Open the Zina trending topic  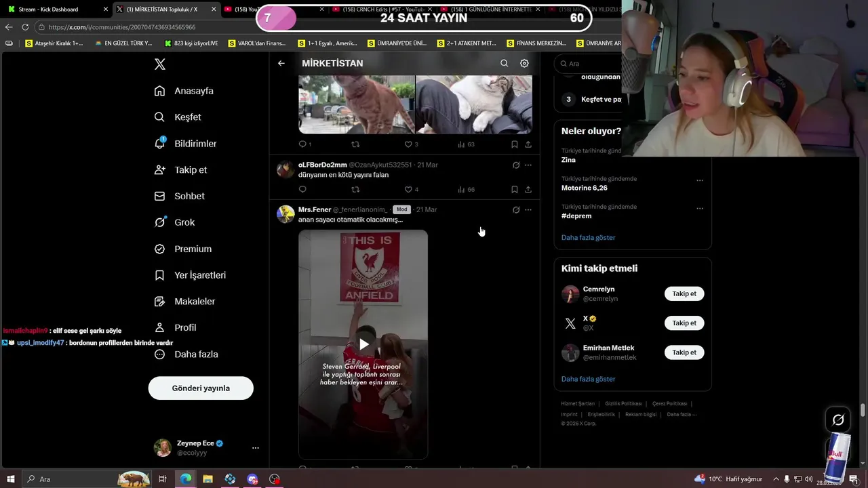[568, 160]
